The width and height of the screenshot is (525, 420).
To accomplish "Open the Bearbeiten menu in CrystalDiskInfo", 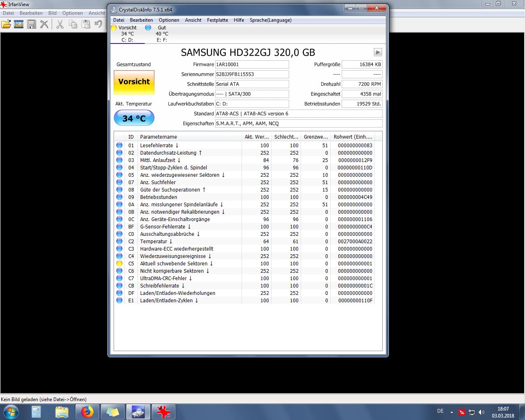I will coord(142,20).
